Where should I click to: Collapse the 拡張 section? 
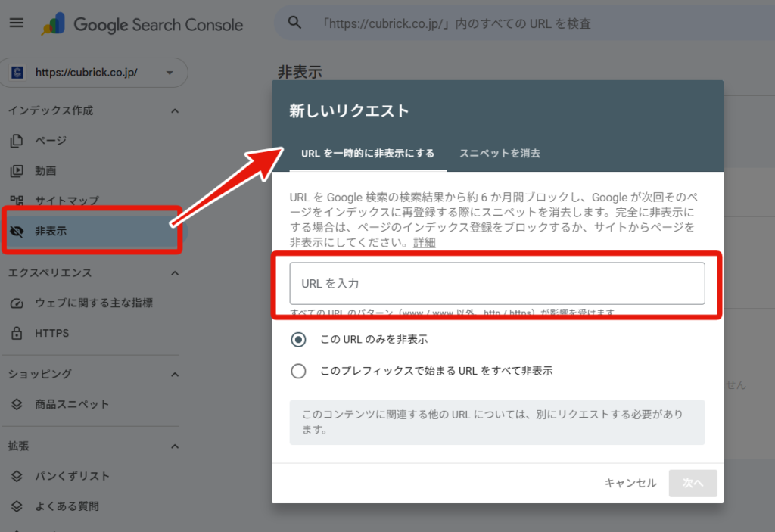[175, 446]
